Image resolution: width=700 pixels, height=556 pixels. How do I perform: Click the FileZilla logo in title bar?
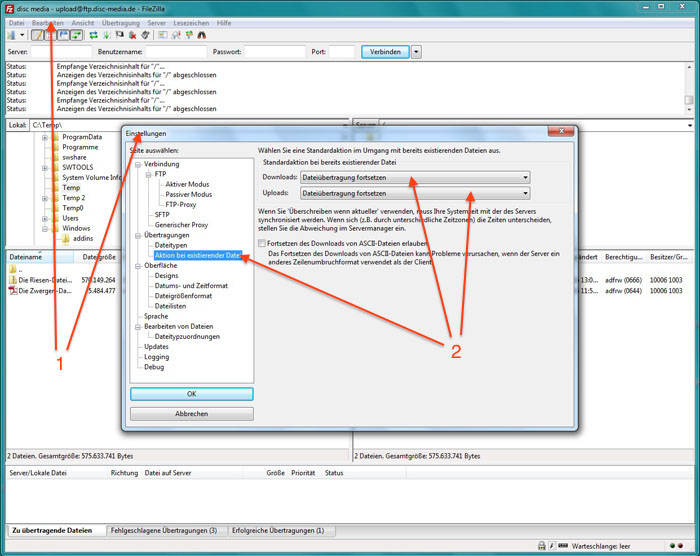(x=9, y=8)
